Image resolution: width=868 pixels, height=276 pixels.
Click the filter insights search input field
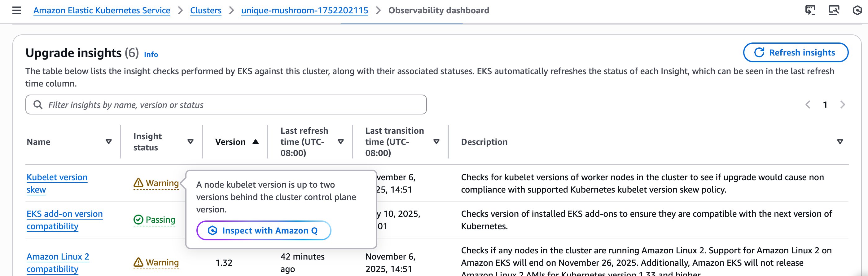226,105
